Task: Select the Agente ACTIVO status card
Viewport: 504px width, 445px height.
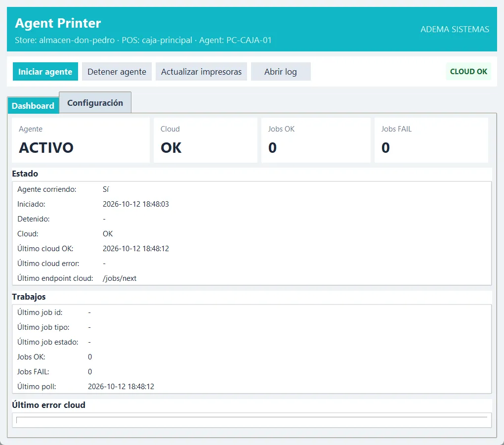Action: coord(81,140)
